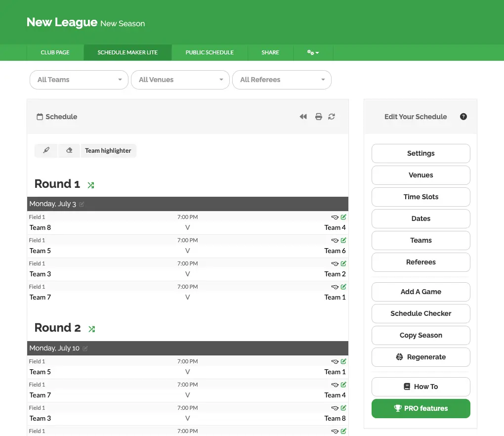Image resolution: width=504 pixels, height=436 pixels.
Task: Click the New League title
Action: coord(62,22)
